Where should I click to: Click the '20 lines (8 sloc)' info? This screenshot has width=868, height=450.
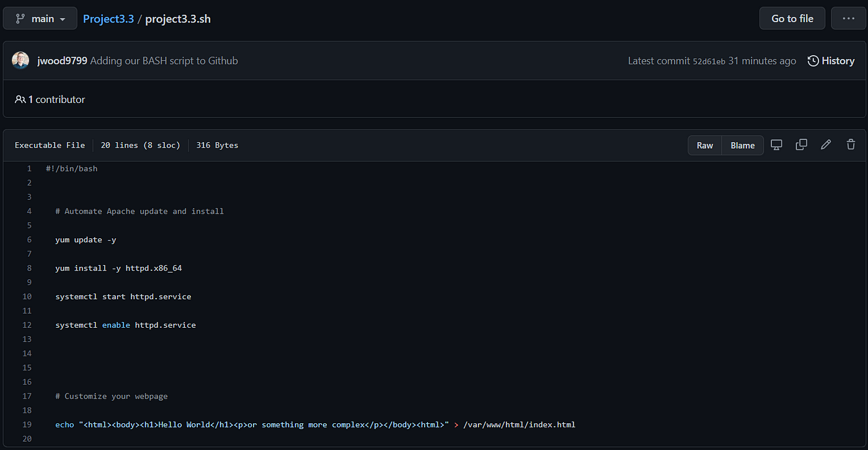(140, 145)
